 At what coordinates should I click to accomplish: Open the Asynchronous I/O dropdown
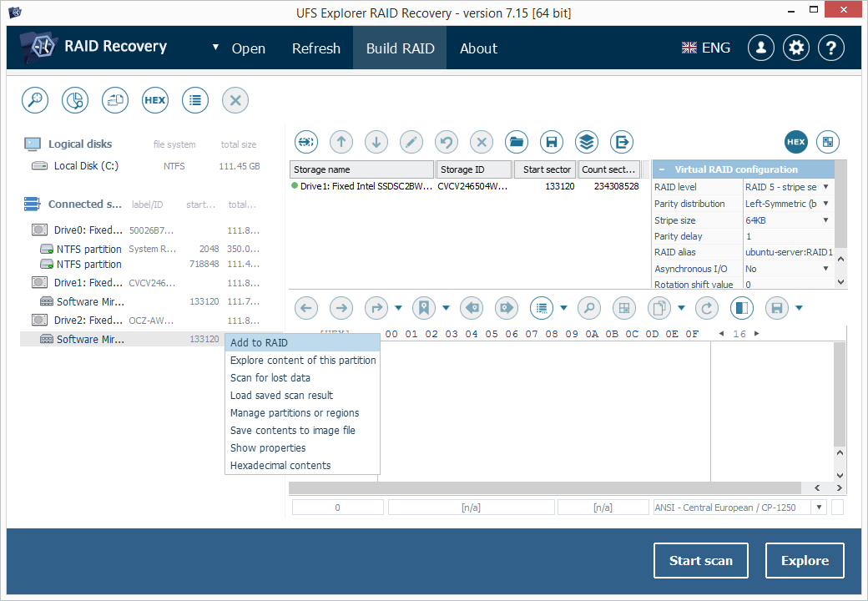click(x=825, y=269)
